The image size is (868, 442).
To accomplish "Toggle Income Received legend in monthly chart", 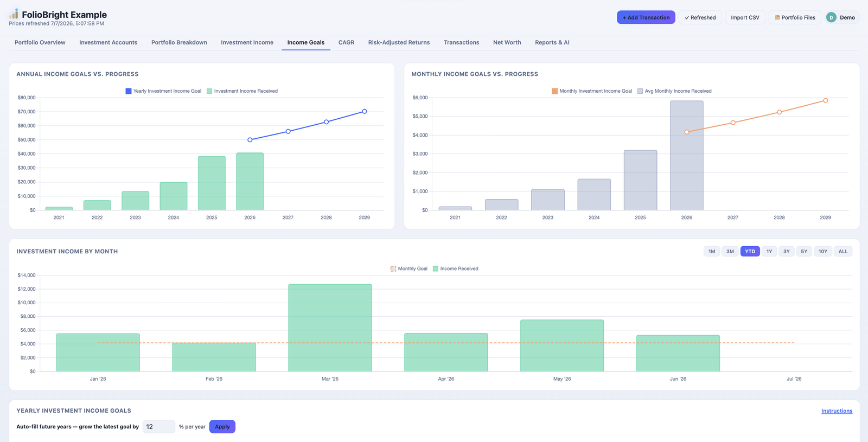I will click(455, 268).
